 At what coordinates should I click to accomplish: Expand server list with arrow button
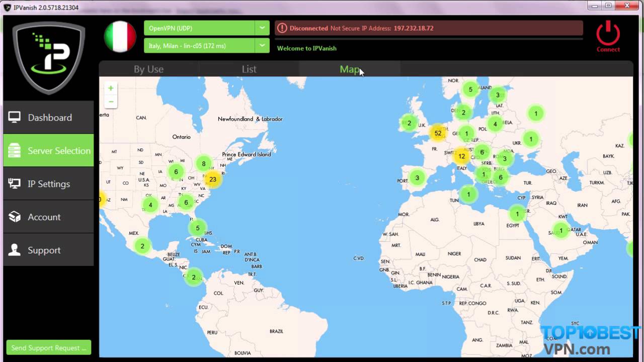[262, 46]
